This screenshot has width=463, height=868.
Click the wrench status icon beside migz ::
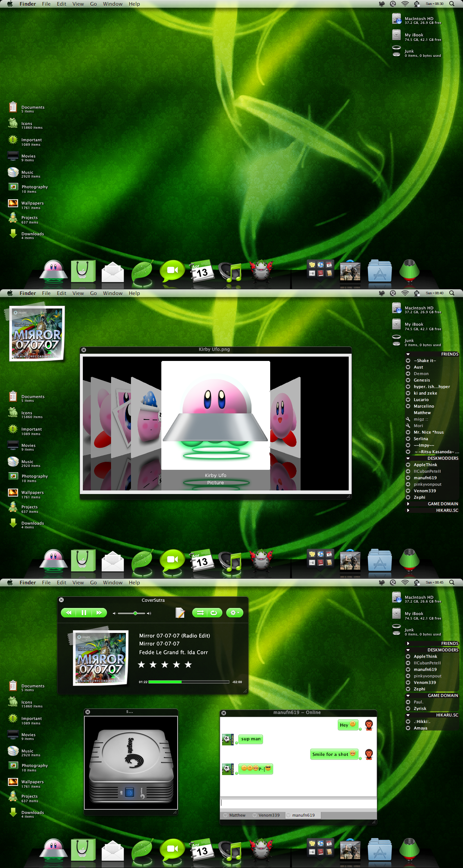tap(408, 419)
